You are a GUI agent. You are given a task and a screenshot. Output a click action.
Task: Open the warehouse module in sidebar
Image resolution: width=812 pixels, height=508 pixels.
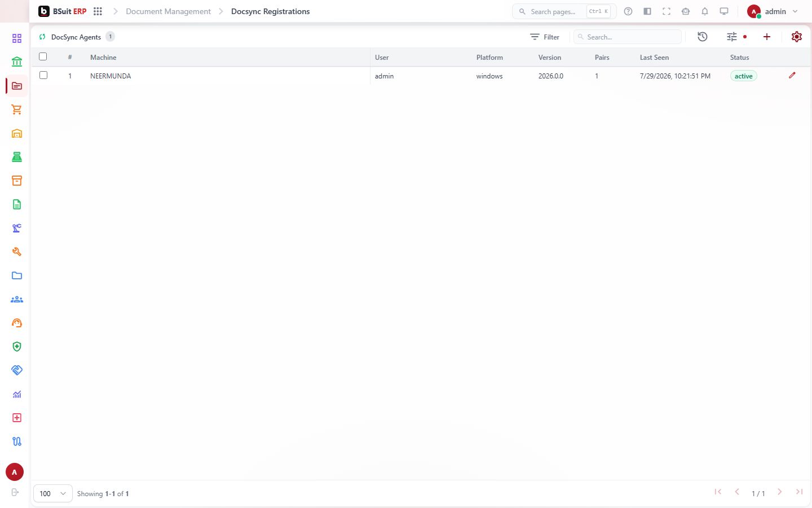(17, 133)
